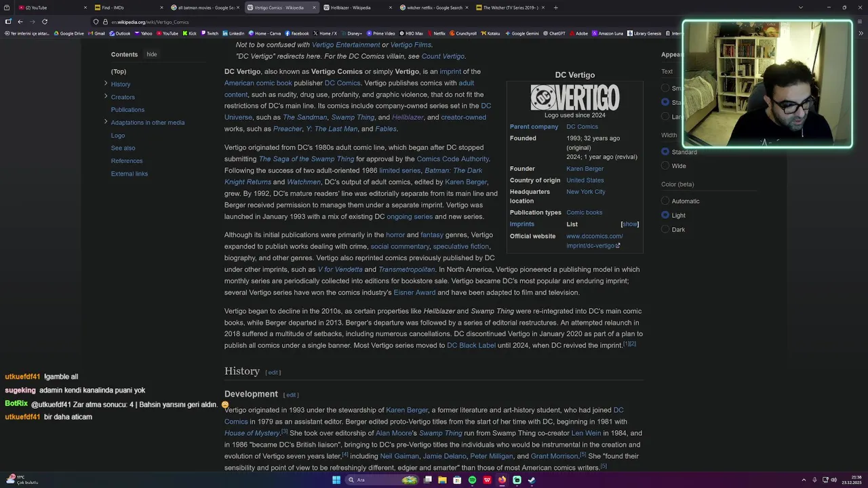Switch to all batman movies Google tab
Screen dimensions: 868x488
[205, 7]
